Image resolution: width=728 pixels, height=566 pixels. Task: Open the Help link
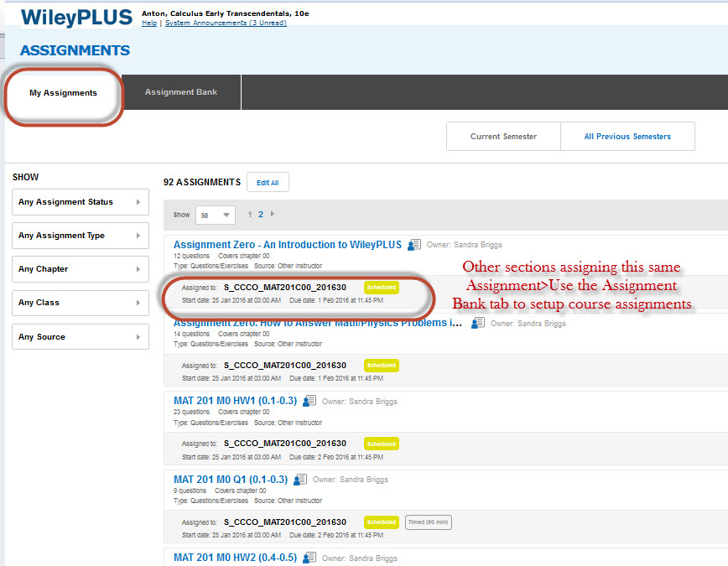[x=149, y=23]
